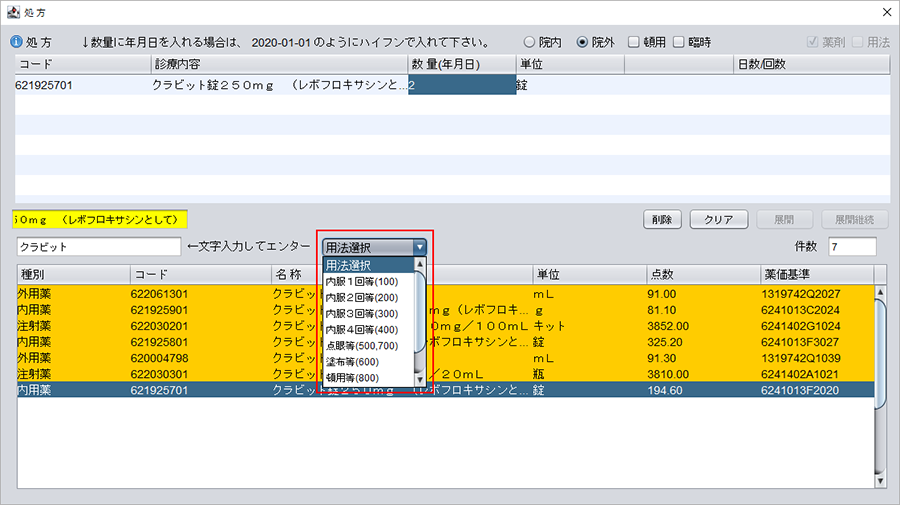Select the 院外 radio button
This screenshot has width=900, height=505.
[582, 42]
